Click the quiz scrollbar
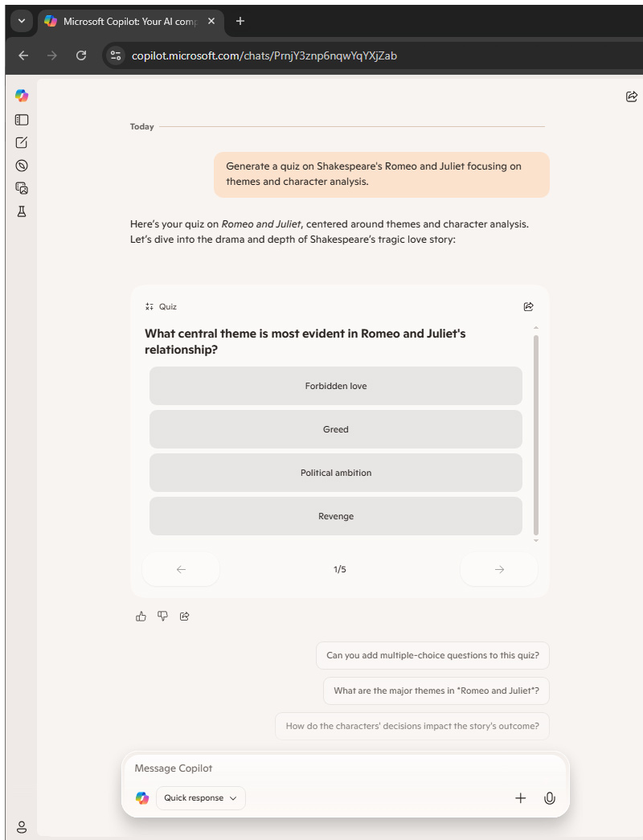The height and width of the screenshot is (840, 643). pyautogui.click(x=536, y=434)
